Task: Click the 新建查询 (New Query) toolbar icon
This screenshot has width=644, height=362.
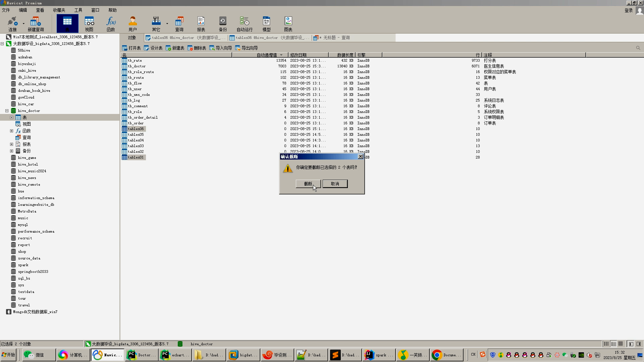Action: coord(36,24)
